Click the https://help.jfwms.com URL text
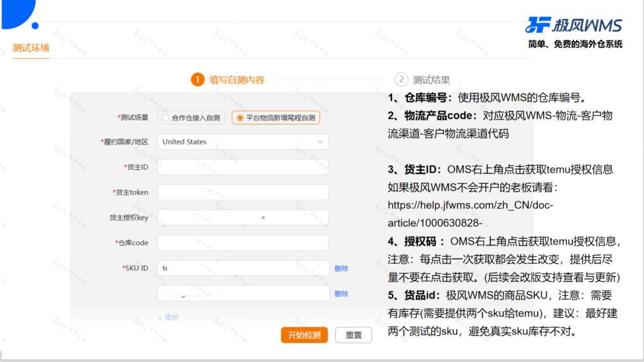644x362 pixels. (470, 214)
